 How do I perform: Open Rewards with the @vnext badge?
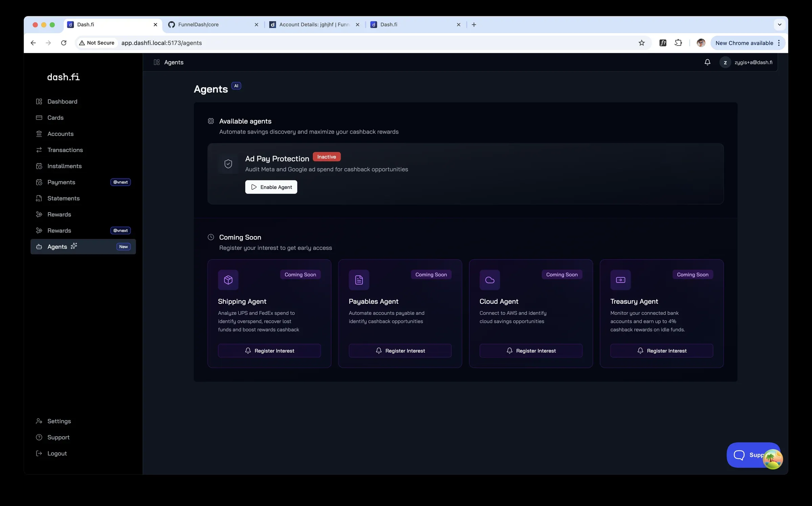pyautogui.click(x=83, y=230)
